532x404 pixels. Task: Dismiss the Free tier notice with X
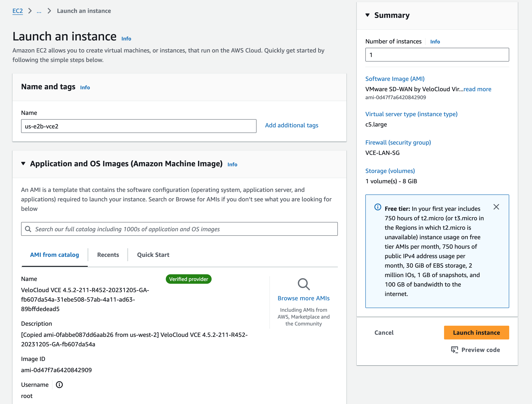coord(496,207)
